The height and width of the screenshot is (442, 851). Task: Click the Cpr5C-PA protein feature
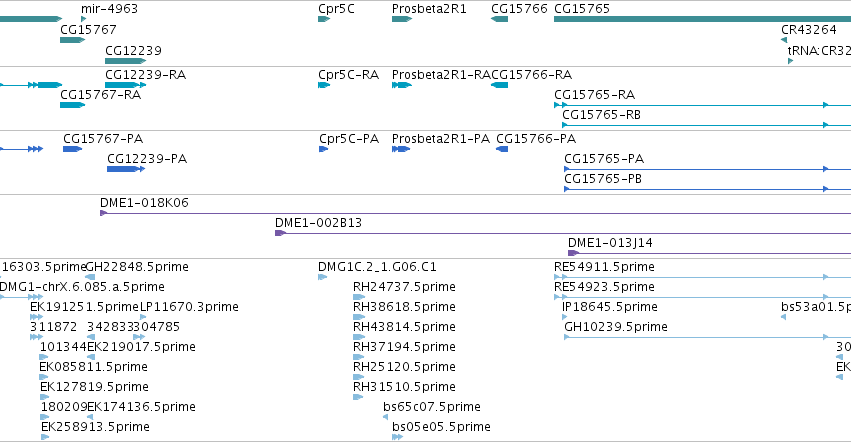pyautogui.click(x=323, y=149)
